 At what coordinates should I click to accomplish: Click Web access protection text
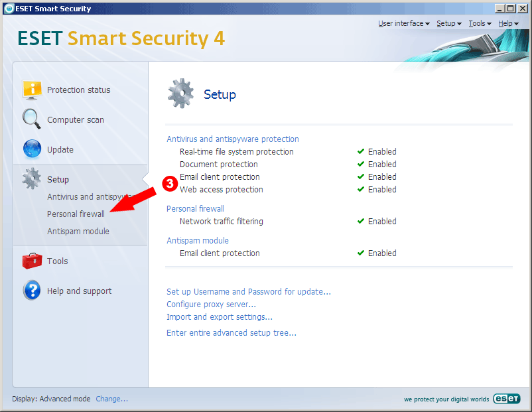(222, 189)
